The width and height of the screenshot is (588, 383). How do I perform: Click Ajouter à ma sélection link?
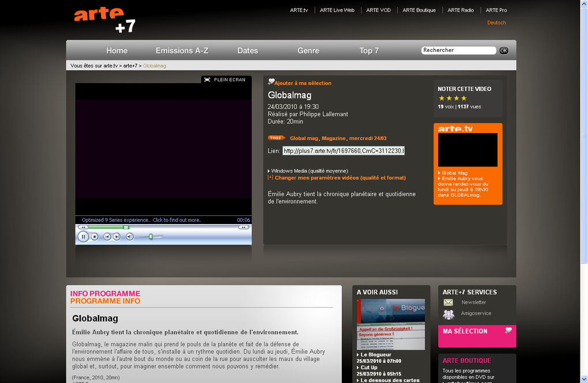(x=303, y=83)
